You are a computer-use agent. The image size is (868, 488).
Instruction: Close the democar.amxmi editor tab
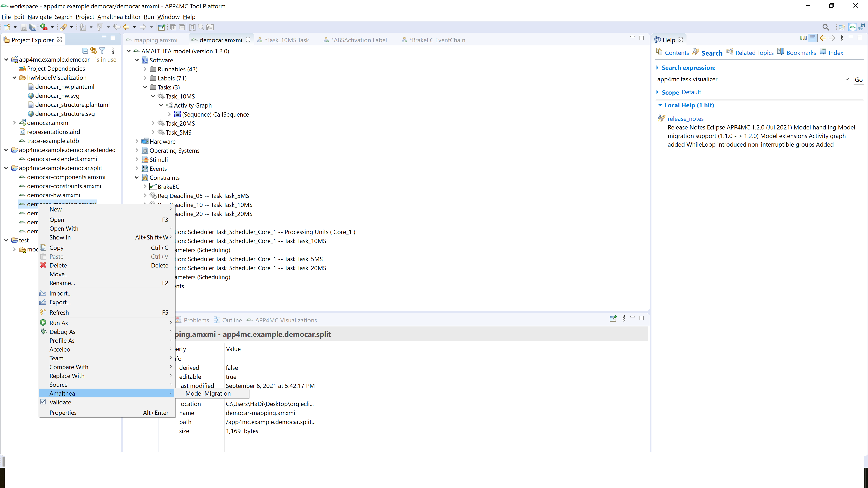coord(248,39)
